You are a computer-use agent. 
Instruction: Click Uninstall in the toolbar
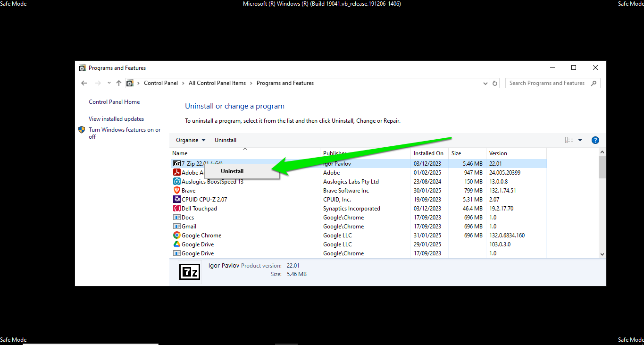(x=226, y=140)
